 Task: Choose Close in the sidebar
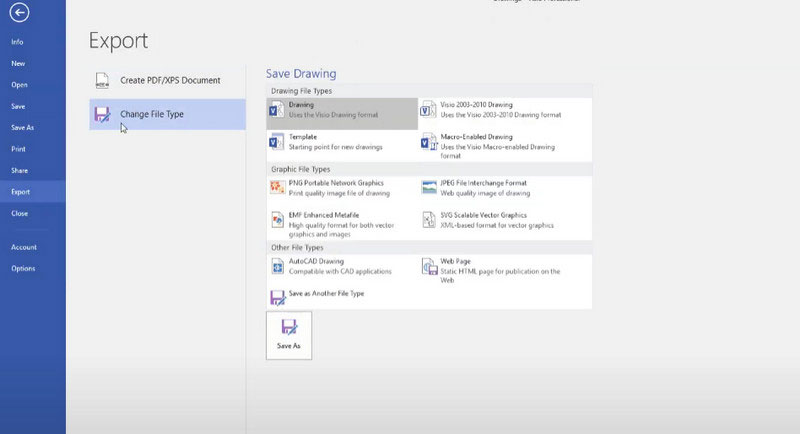click(19, 213)
